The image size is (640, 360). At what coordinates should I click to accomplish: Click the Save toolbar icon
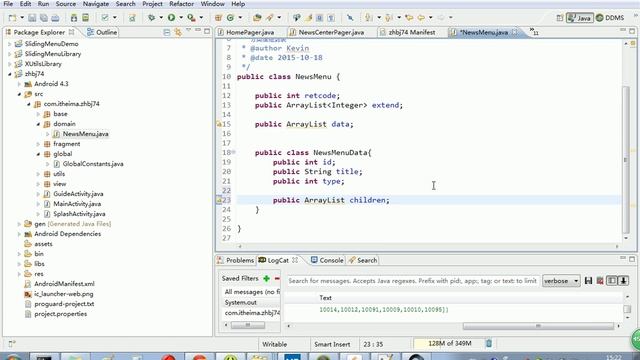[32, 18]
